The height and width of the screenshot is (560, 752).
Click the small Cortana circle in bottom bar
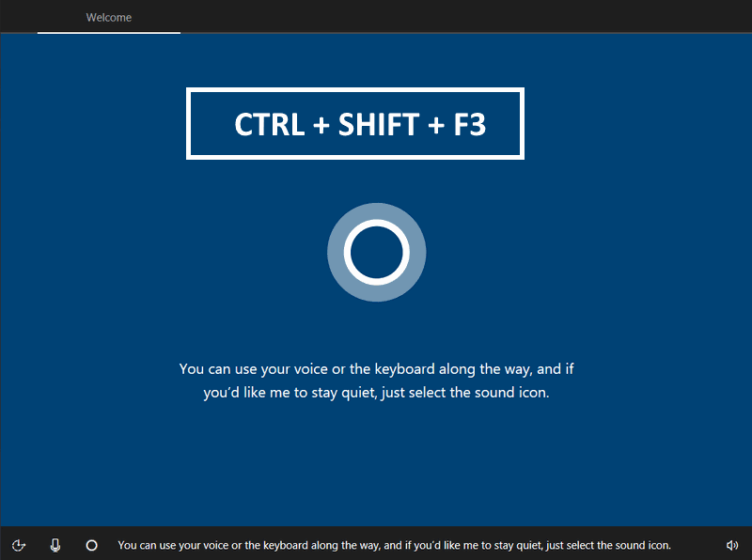[x=91, y=545]
